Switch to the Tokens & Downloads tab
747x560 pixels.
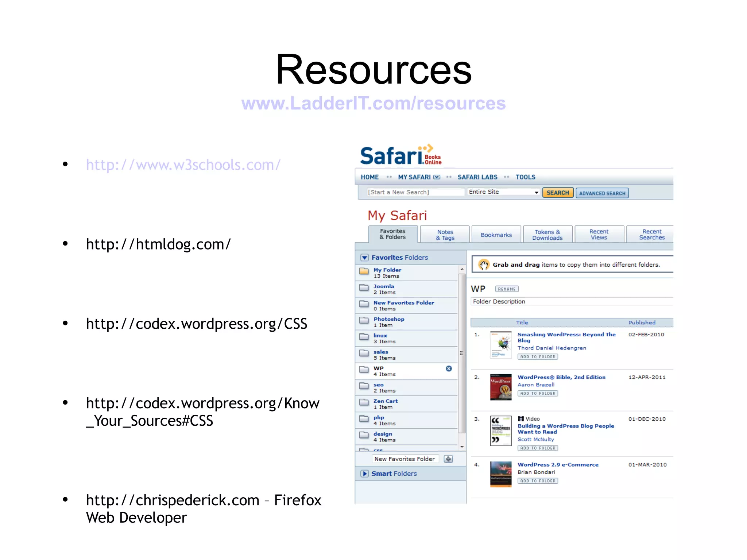(x=547, y=235)
